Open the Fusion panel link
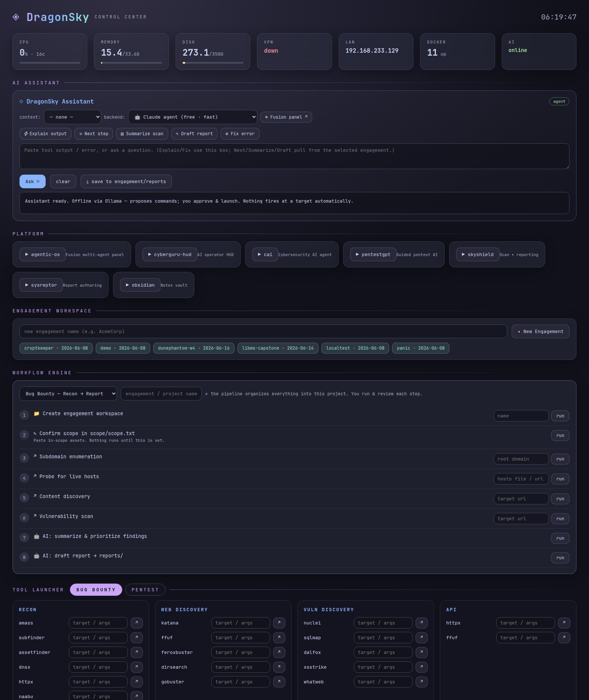This screenshot has height=700, width=589. pyautogui.click(x=286, y=117)
